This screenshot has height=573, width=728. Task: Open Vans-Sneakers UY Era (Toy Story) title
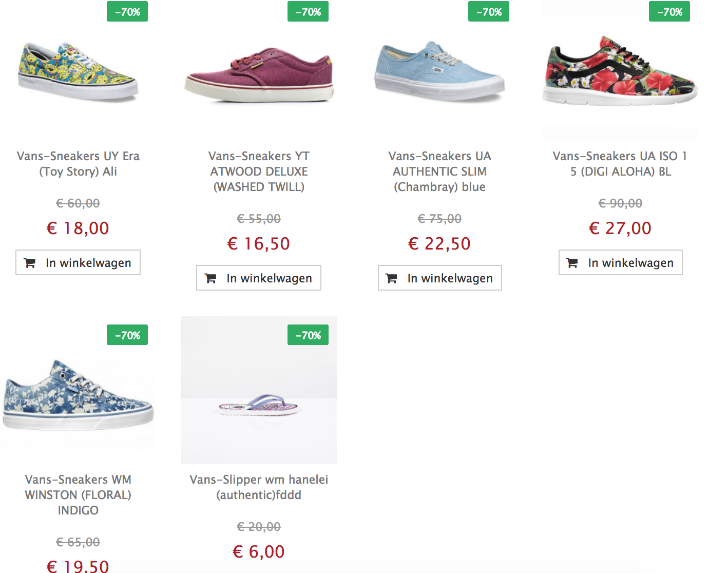[x=78, y=164]
